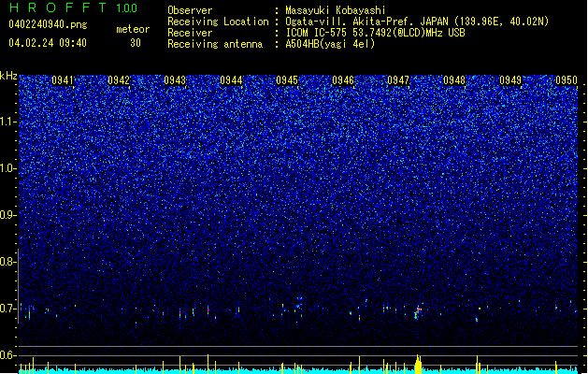The image size is (588, 374).
Task: Click the 0.9 frequency axis label
Action: tap(8, 215)
